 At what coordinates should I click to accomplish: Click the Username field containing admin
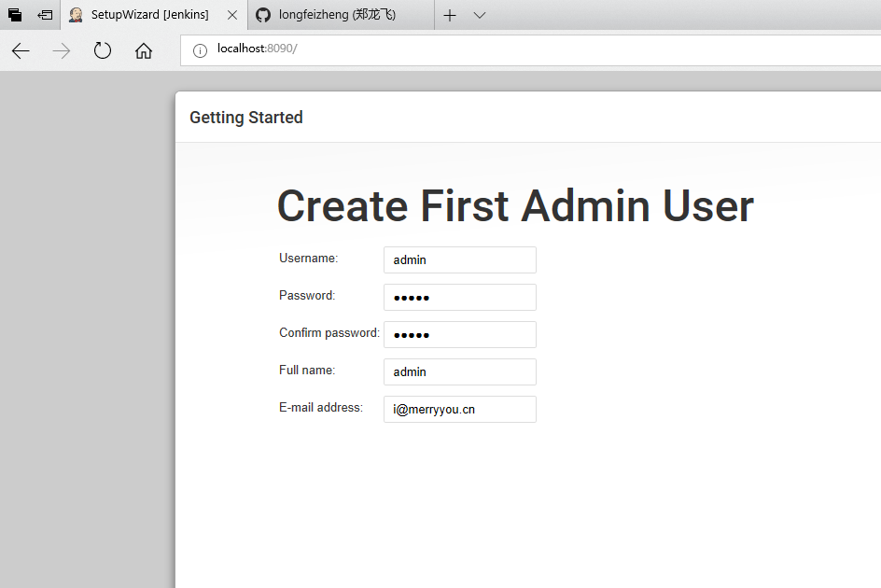point(459,259)
